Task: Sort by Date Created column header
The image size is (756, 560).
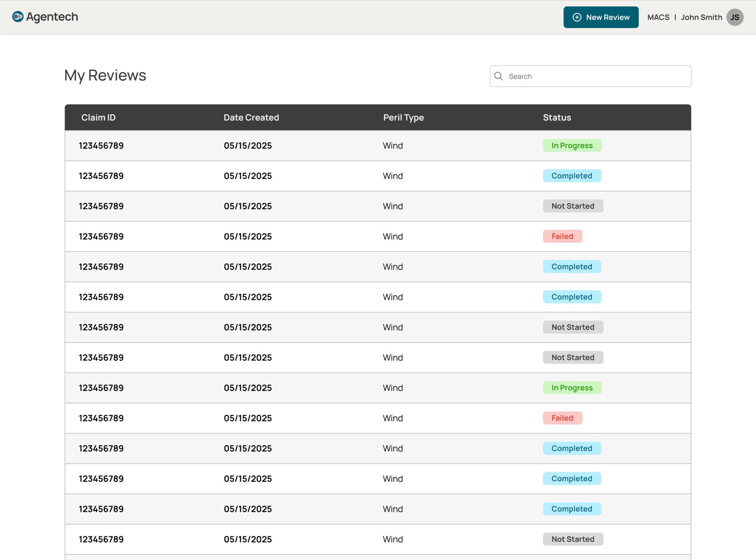Action: pyautogui.click(x=251, y=118)
